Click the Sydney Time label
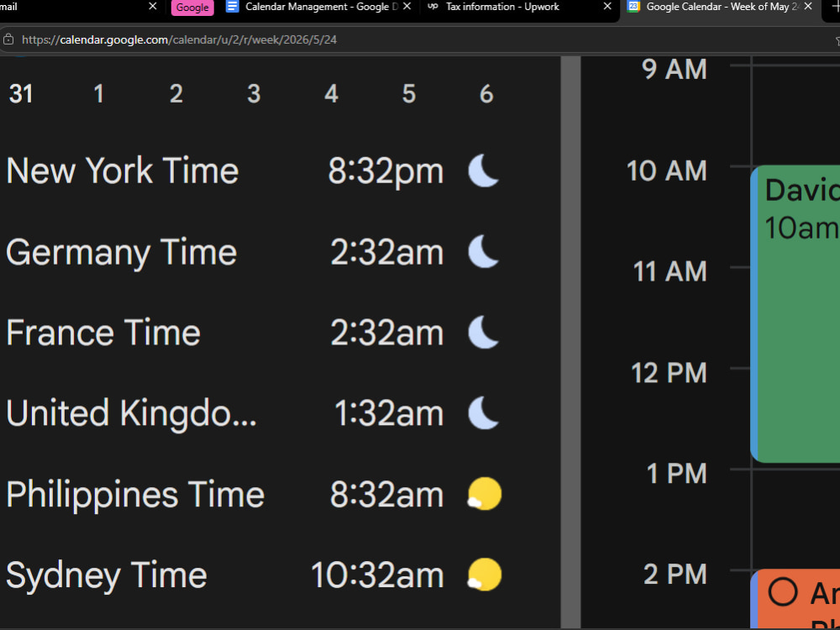Screen dimensions: 840x630 [x=106, y=576]
